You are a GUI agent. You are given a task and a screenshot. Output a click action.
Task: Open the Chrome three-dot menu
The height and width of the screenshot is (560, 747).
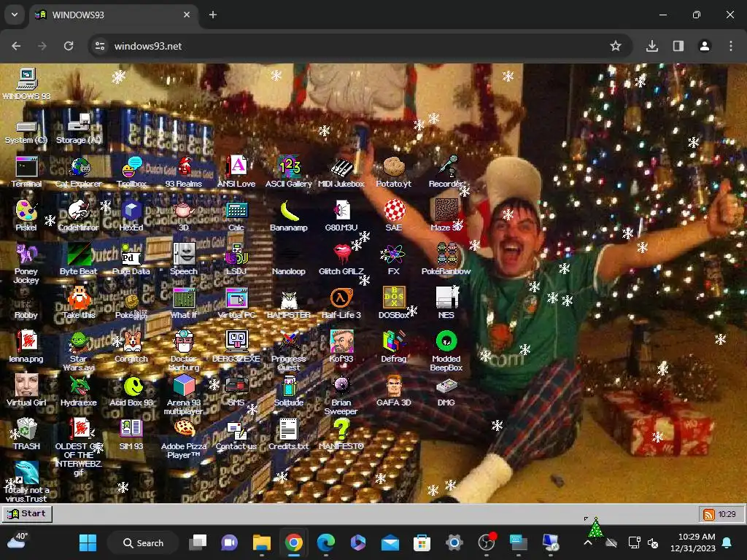click(731, 46)
